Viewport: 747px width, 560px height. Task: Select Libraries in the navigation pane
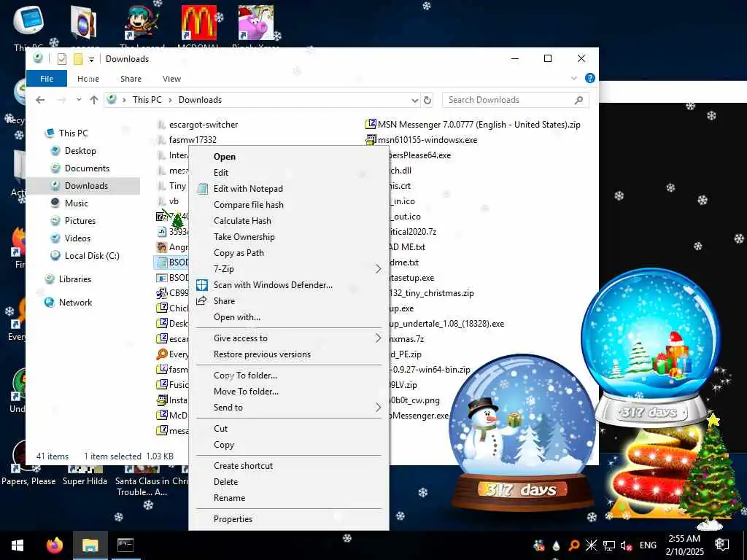[75, 279]
